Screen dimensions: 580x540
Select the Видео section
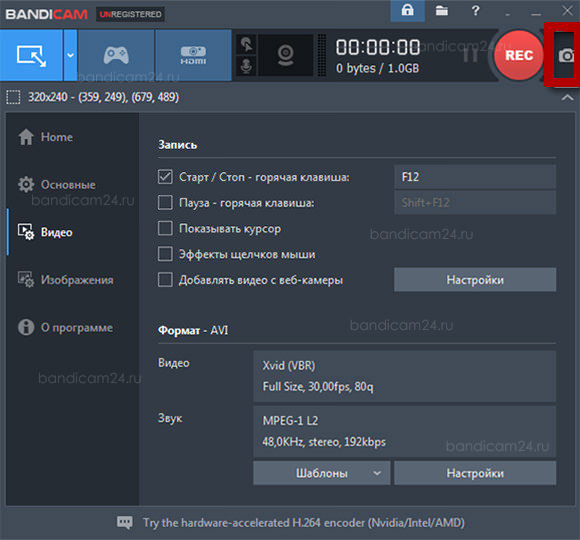45,232
